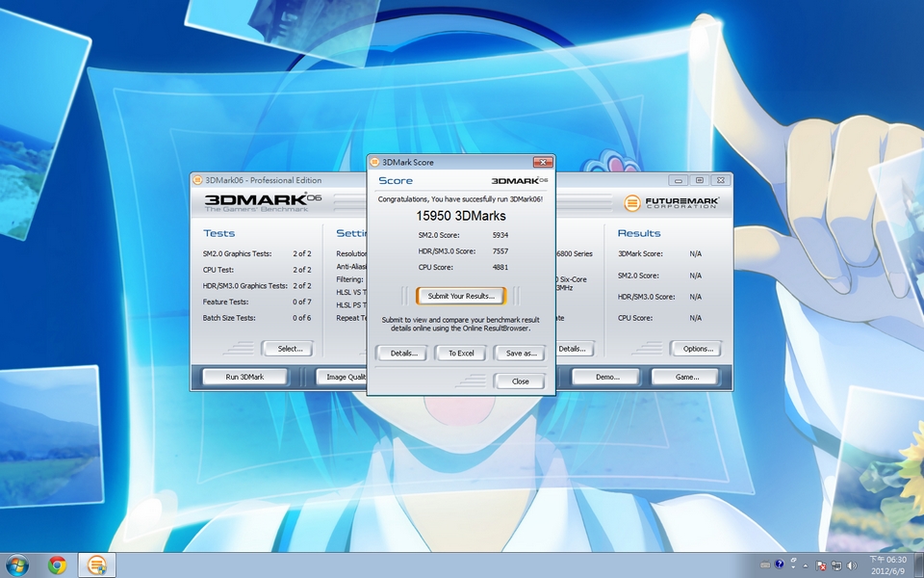
Task: Click CPU Test 2 of 2 row
Action: point(257,270)
